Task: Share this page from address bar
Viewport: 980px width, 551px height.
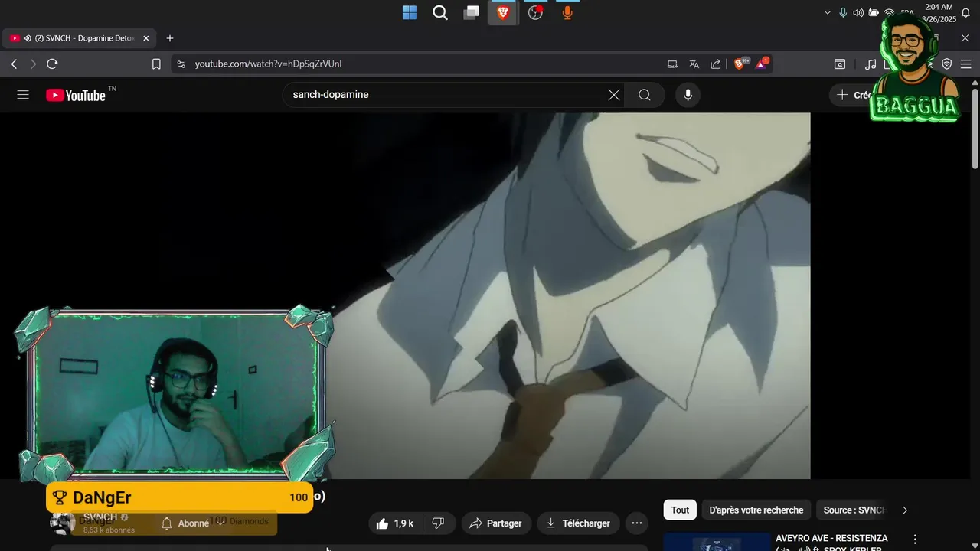Action: [x=715, y=64]
